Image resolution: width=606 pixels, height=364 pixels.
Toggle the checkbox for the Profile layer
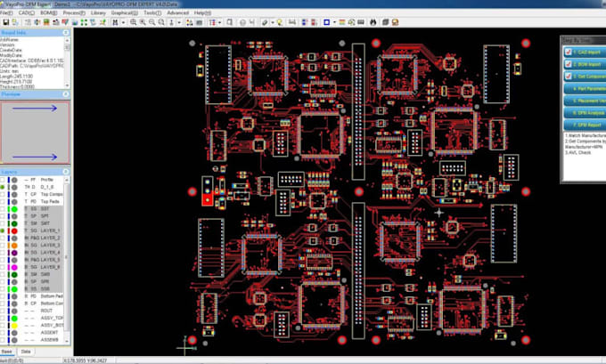point(3,180)
